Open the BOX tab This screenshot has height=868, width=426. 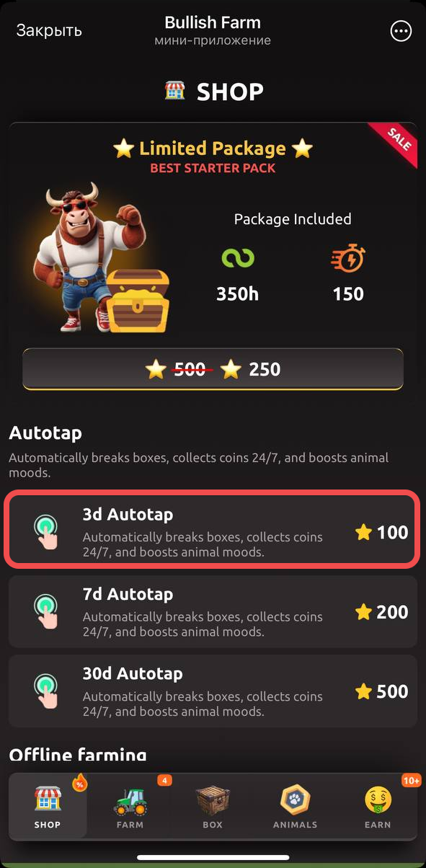pyautogui.click(x=213, y=807)
